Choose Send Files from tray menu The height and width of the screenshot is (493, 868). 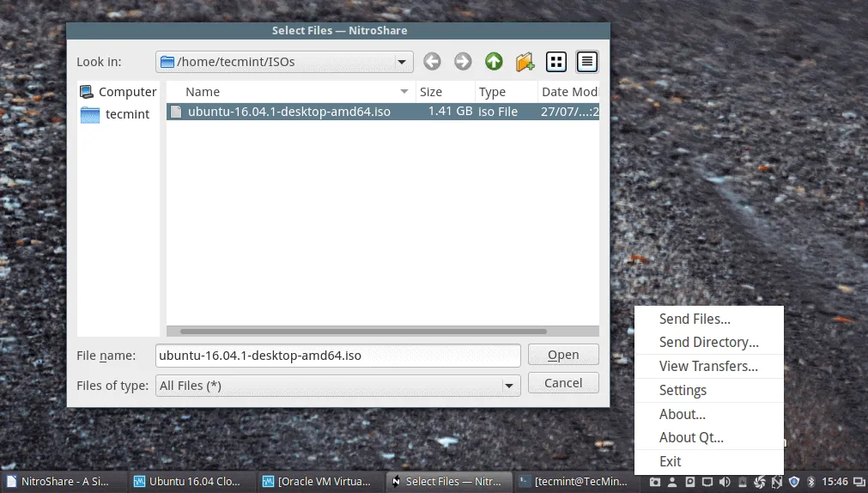695,319
